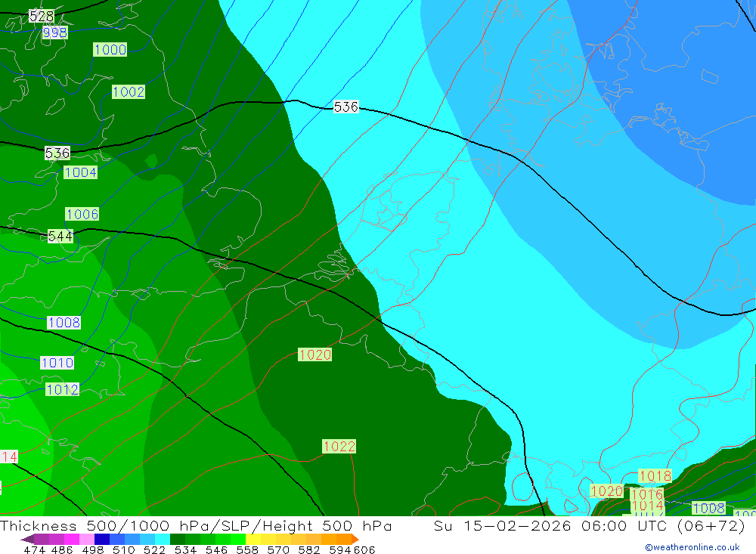Click the blue 998 pressure label
The width and height of the screenshot is (756, 554).
(x=55, y=32)
